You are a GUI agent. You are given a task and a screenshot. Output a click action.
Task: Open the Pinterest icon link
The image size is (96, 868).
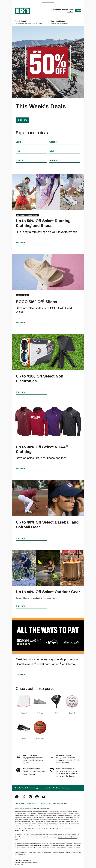tap(37, 797)
